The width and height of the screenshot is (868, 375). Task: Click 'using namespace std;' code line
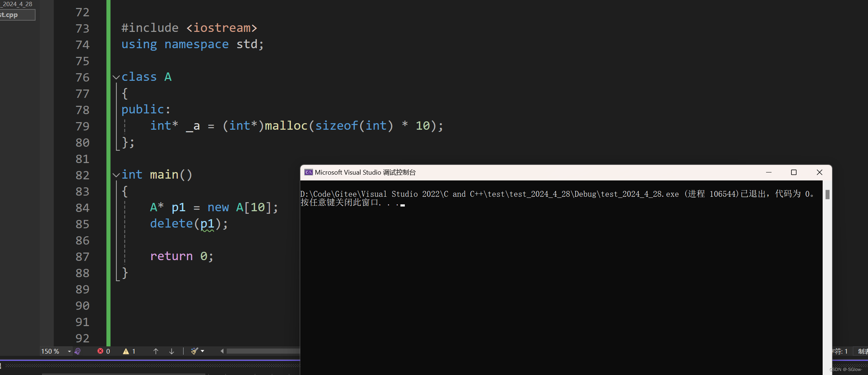[193, 44]
